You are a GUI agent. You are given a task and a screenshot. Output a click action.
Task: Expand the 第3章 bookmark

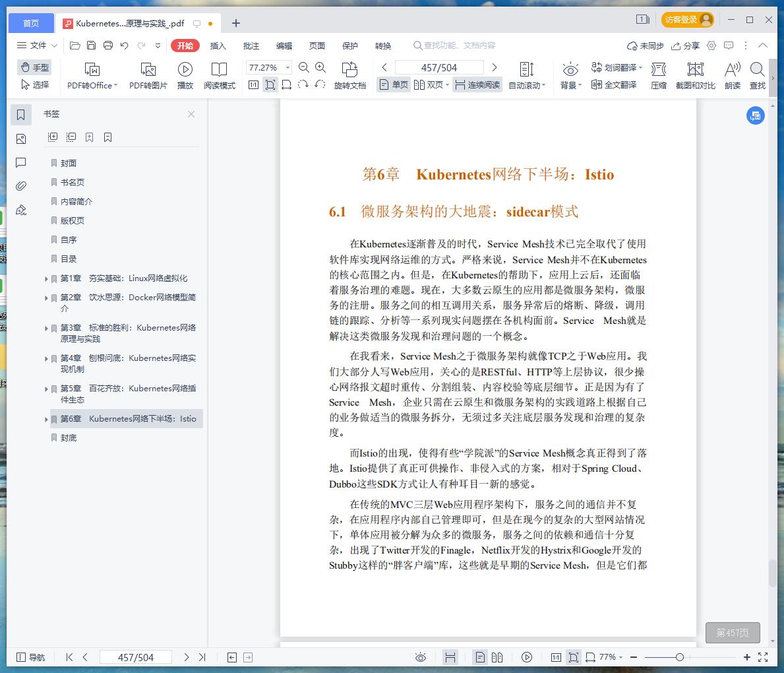47,328
